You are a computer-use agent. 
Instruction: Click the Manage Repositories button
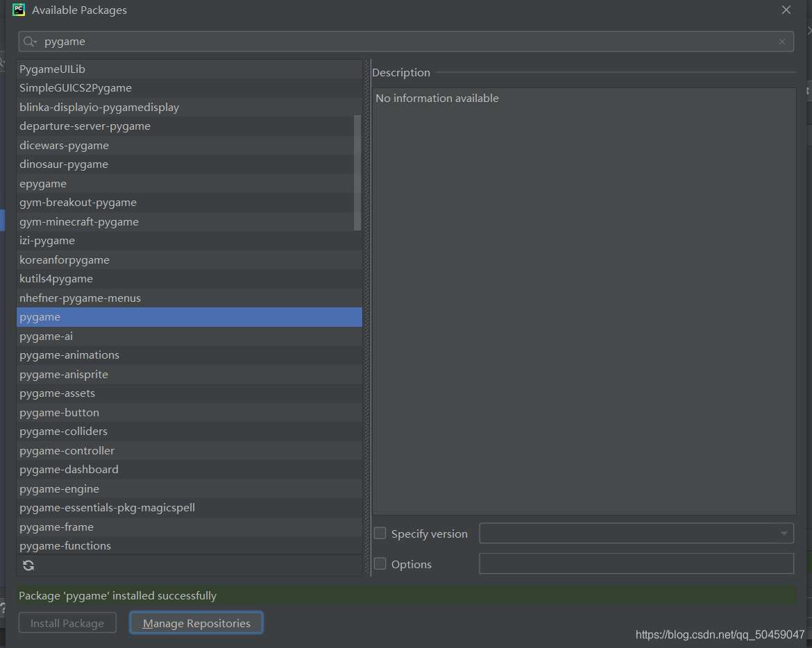tap(196, 622)
